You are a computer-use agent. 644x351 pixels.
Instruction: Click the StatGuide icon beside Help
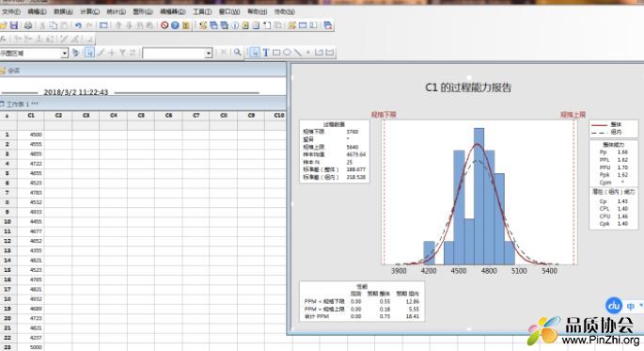pyautogui.click(x=185, y=25)
